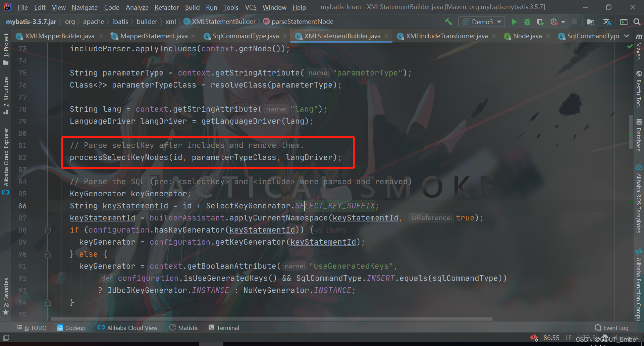
Task: Collapse the if block at line 88
Action: 48,230
